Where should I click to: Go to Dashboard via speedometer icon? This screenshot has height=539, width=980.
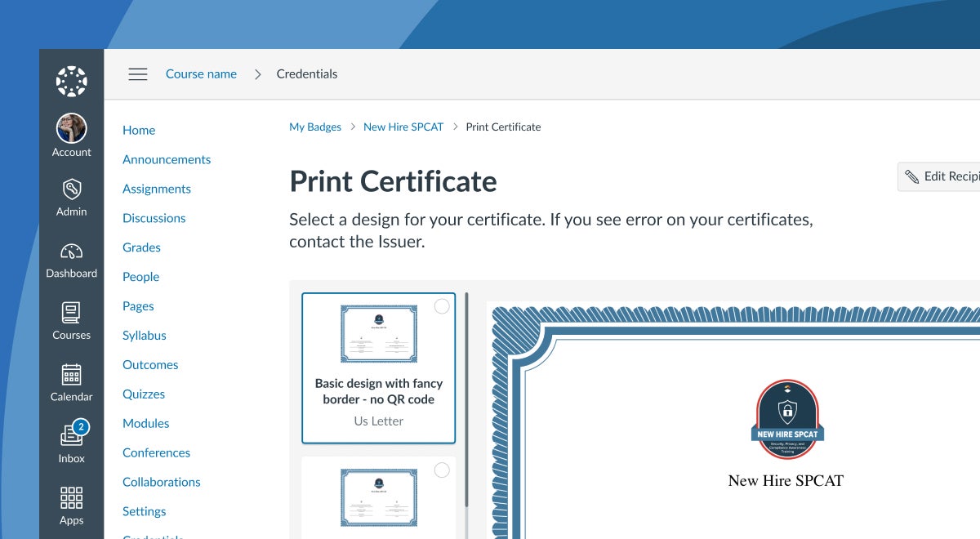[71, 252]
